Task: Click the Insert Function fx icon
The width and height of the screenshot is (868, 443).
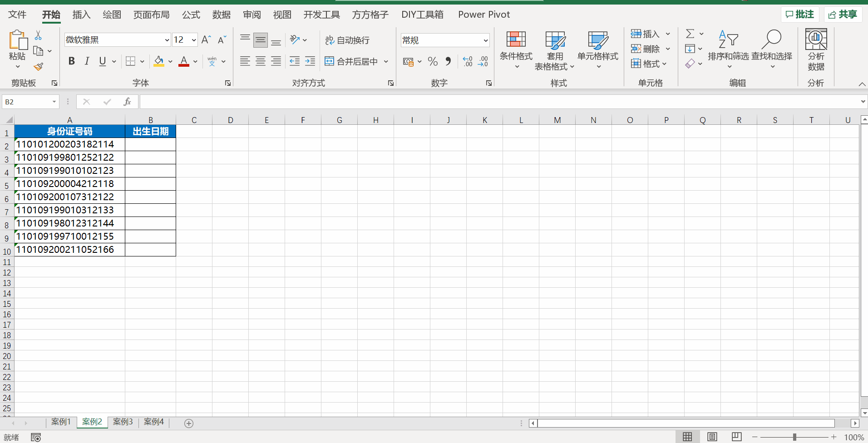Action: [127, 102]
